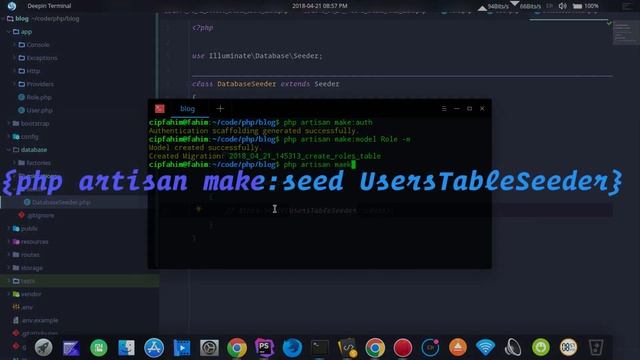The width and height of the screenshot is (640, 360).
Task: Expand the factories folder arrow
Action: pos(14,162)
